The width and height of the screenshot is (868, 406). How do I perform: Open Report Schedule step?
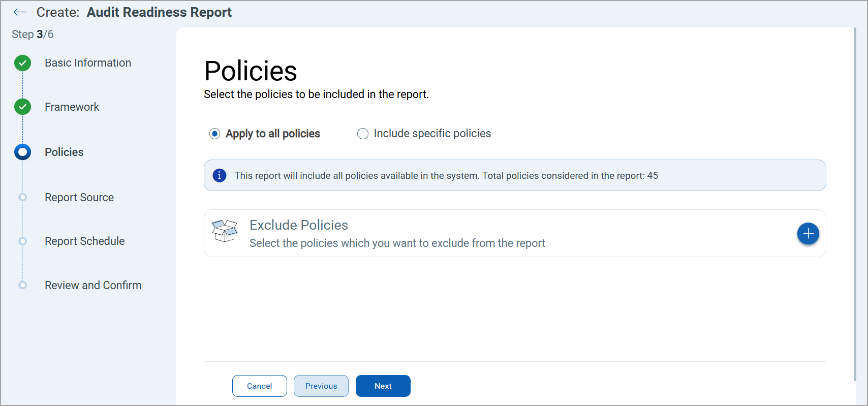(x=85, y=241)
